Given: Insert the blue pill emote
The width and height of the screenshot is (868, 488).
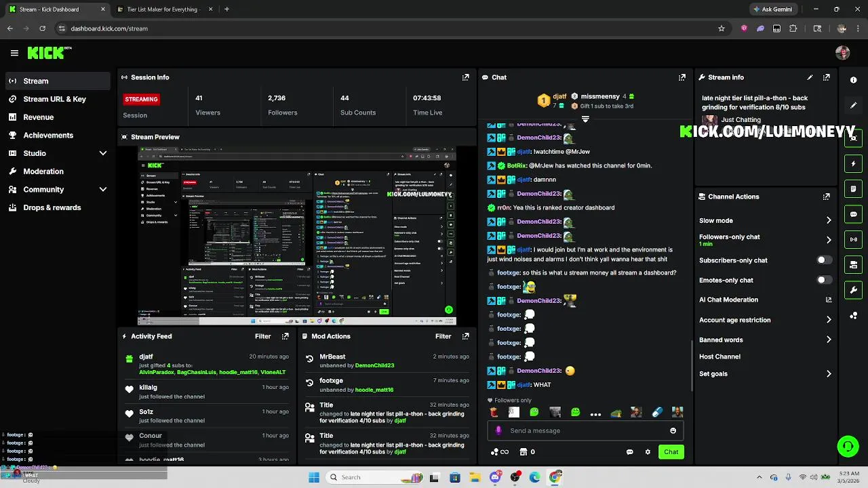Looking at the screenshot, I should click(x=656, y=412).
